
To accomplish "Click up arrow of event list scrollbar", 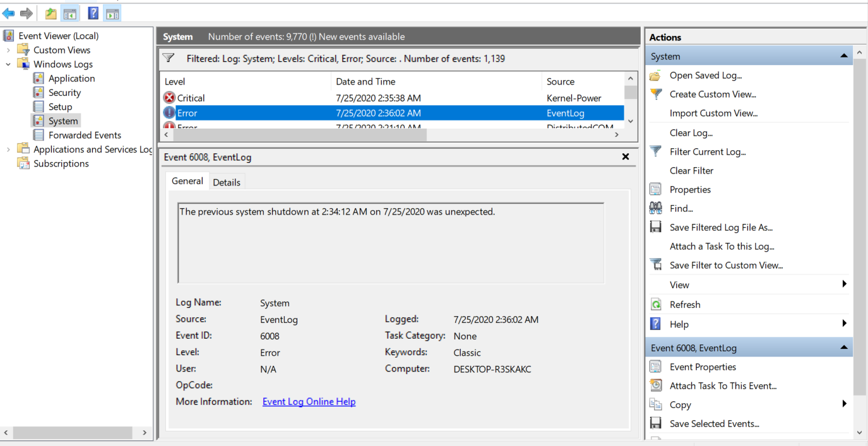I will pyautogui.click(x=631, y=79).
